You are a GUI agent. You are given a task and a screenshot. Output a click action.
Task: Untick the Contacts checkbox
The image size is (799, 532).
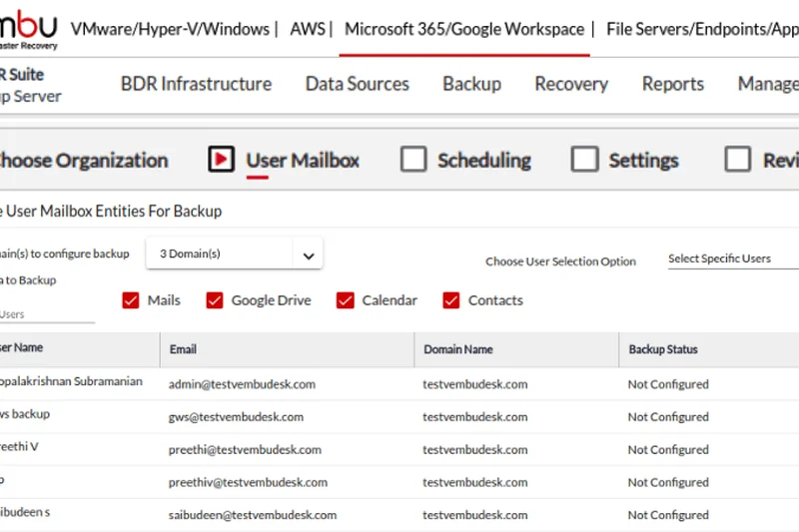451,300
